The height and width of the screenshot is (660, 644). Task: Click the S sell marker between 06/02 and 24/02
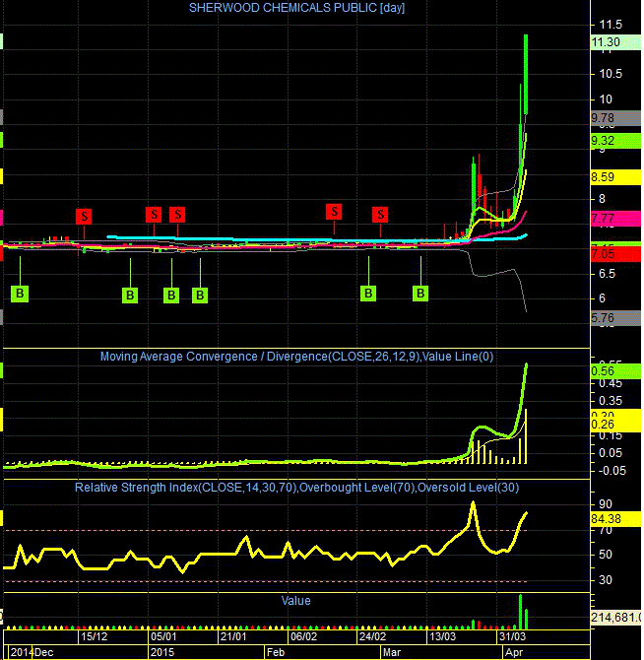click(334, 212)
